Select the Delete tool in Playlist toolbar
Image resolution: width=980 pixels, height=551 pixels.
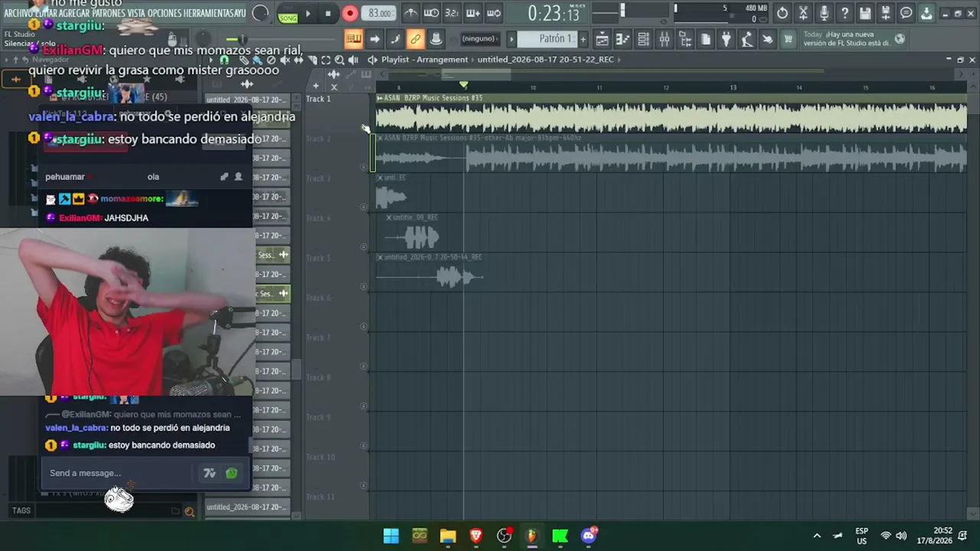[x=271, y=60]
